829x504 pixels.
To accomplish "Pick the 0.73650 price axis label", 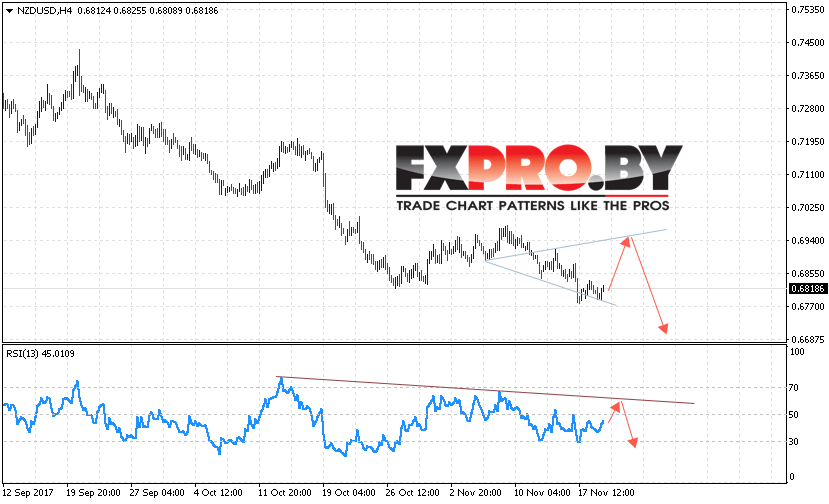I will 808,76.
